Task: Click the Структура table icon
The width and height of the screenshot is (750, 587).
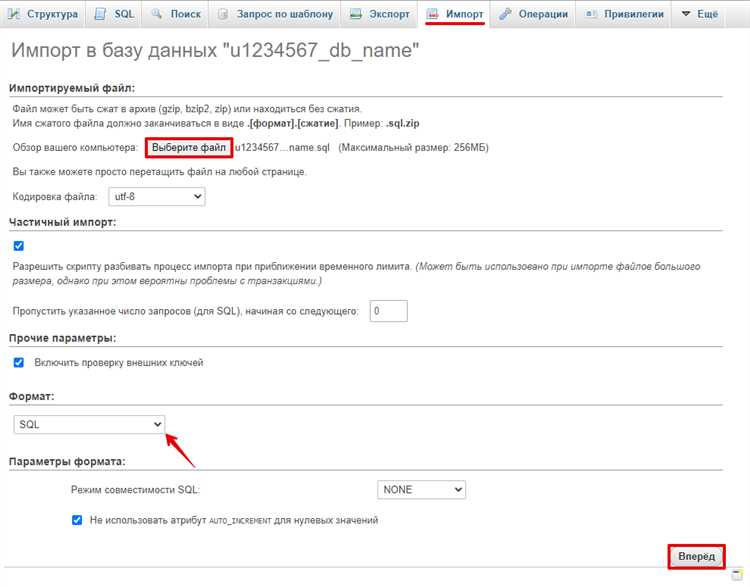Action: 15,14
